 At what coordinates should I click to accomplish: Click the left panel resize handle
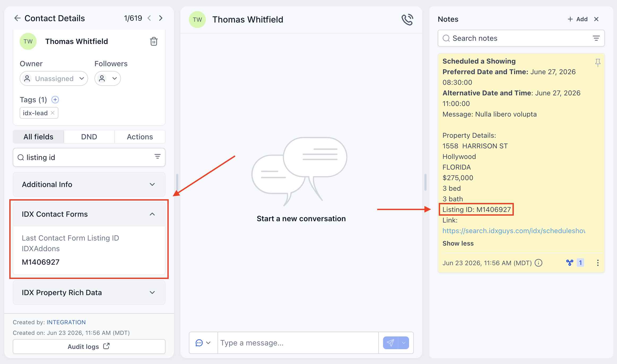pyautogui.click(x=177, y=182)
